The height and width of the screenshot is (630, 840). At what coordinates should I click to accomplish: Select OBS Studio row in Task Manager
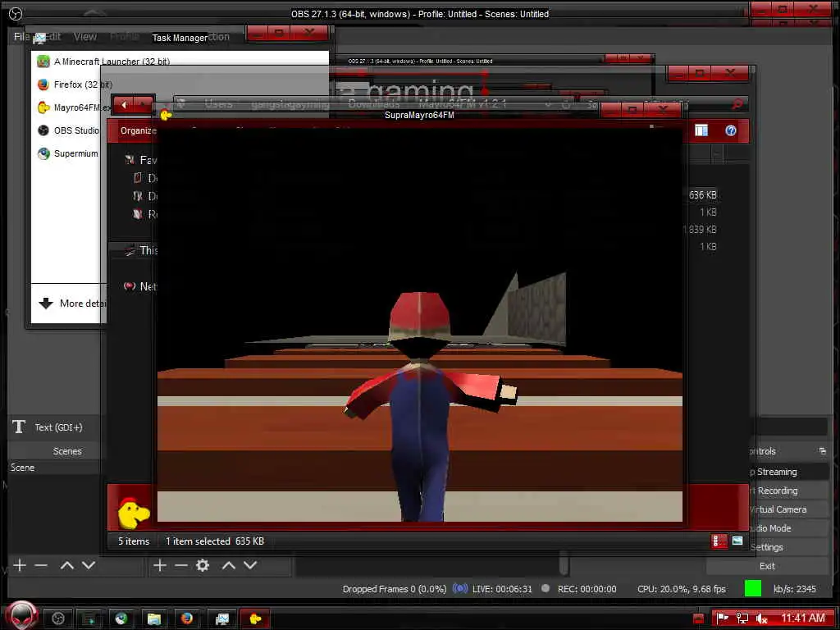69,130
